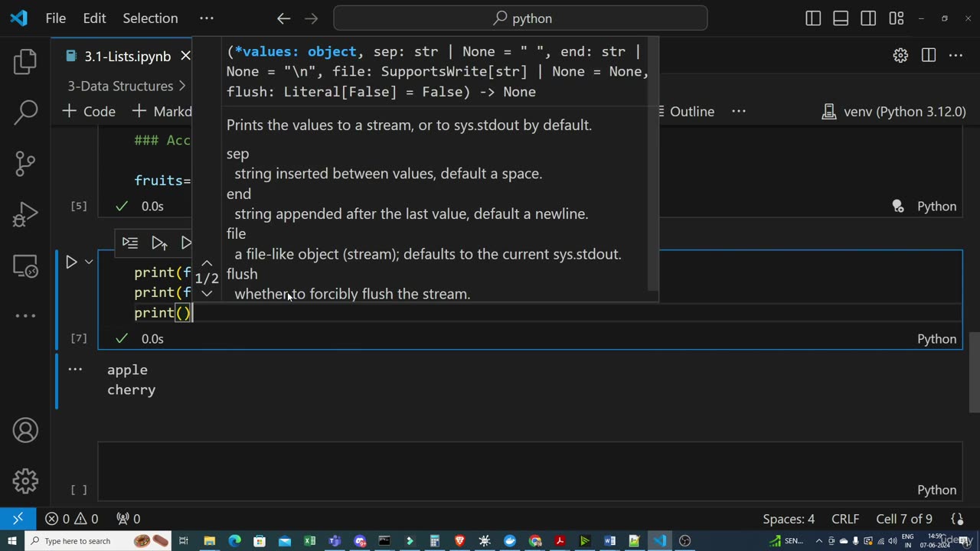Open the Accounts menu icon

click(25, 430)
